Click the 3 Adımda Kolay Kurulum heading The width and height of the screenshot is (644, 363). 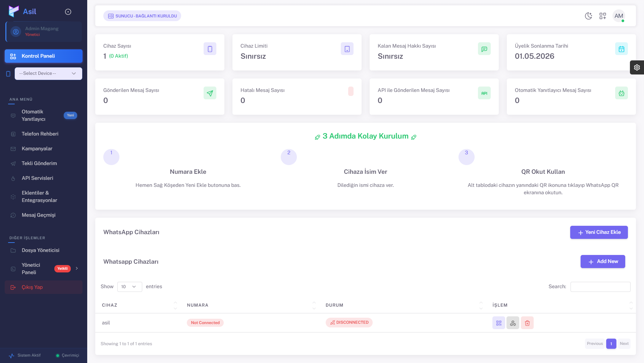click(366, 136)
